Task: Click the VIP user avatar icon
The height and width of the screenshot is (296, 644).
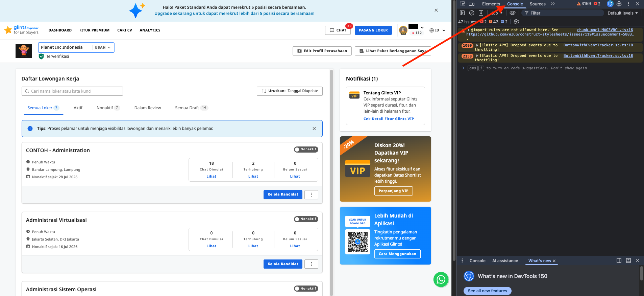Action: (403, 30)
